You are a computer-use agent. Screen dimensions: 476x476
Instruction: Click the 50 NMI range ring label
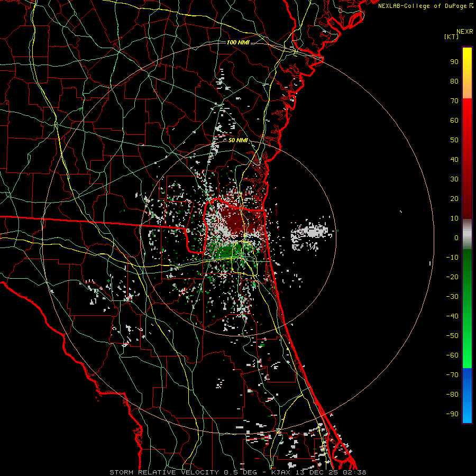(x=238, y=140)
